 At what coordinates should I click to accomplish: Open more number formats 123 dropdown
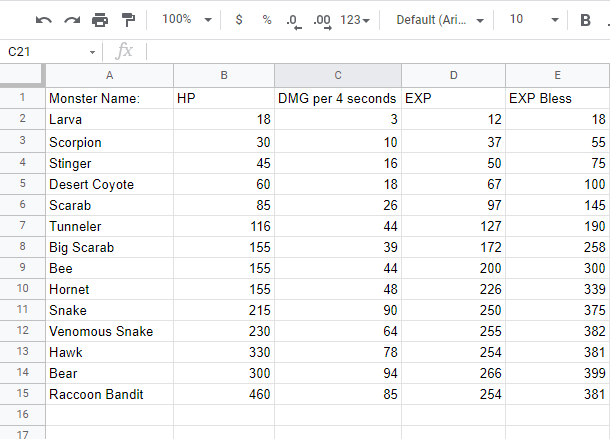click(355, 19)
